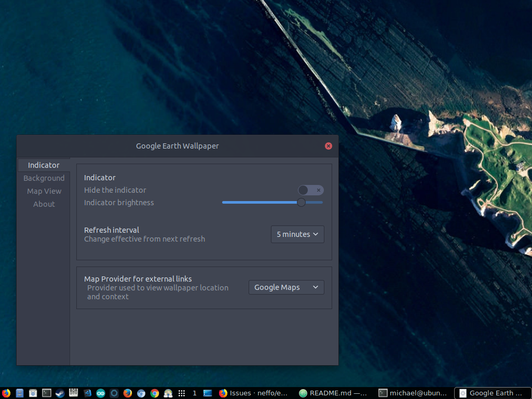Click the Google Earth Wallpaper title bar
Screen dimensions: 532x399
click(x=178, y=146)
